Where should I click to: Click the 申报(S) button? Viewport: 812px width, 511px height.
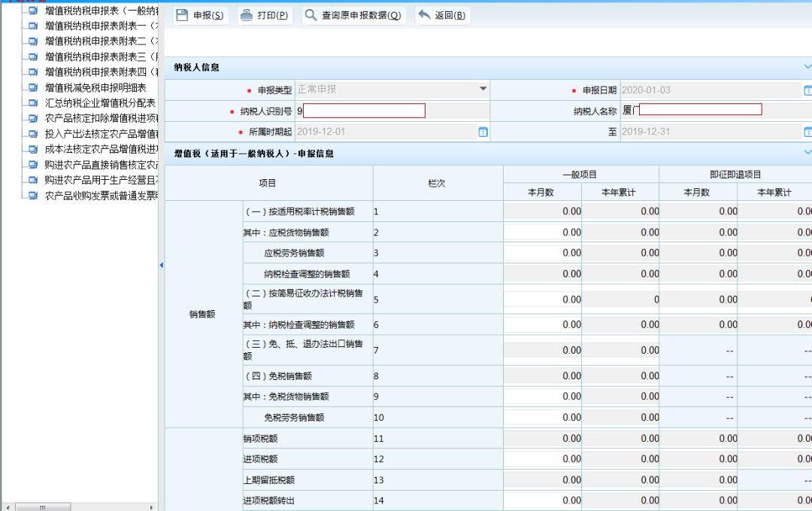pos(200,14)
